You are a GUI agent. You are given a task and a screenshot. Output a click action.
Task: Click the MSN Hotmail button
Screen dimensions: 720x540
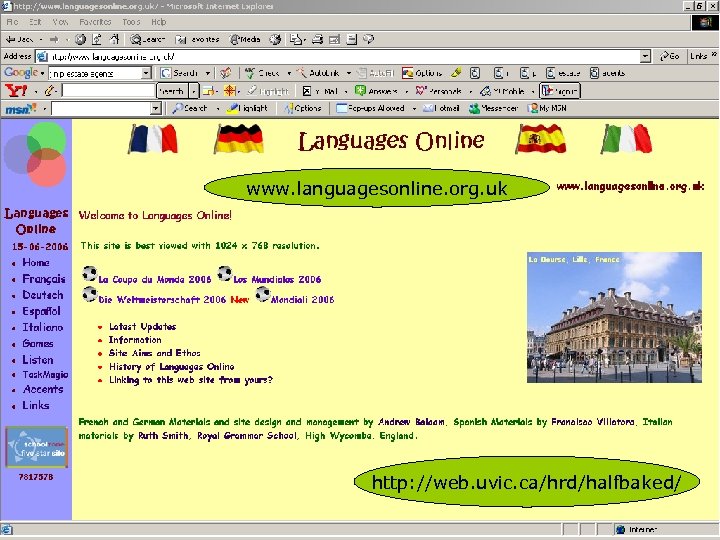tap(441, 108)
